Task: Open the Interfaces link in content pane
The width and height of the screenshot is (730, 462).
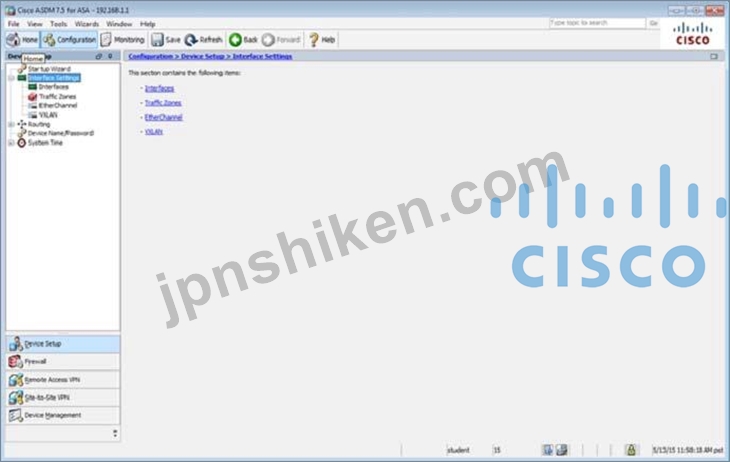Action: 159,88
